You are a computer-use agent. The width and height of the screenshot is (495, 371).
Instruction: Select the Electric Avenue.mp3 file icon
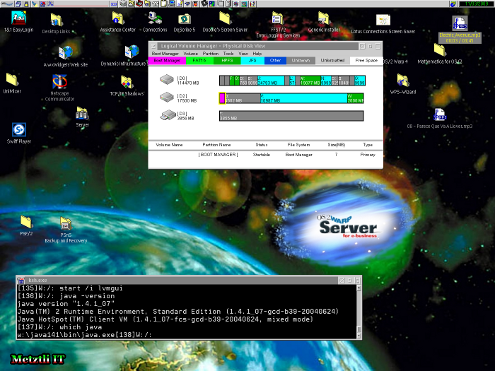(x=460, y=23)
